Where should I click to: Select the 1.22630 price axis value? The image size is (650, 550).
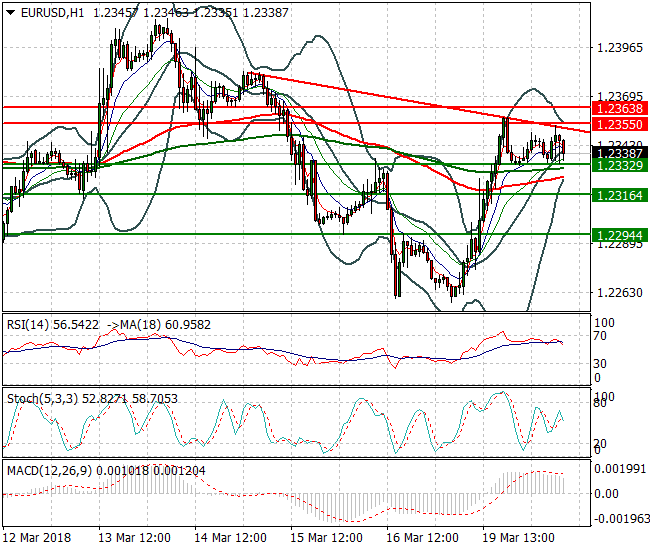coord(620,293)
